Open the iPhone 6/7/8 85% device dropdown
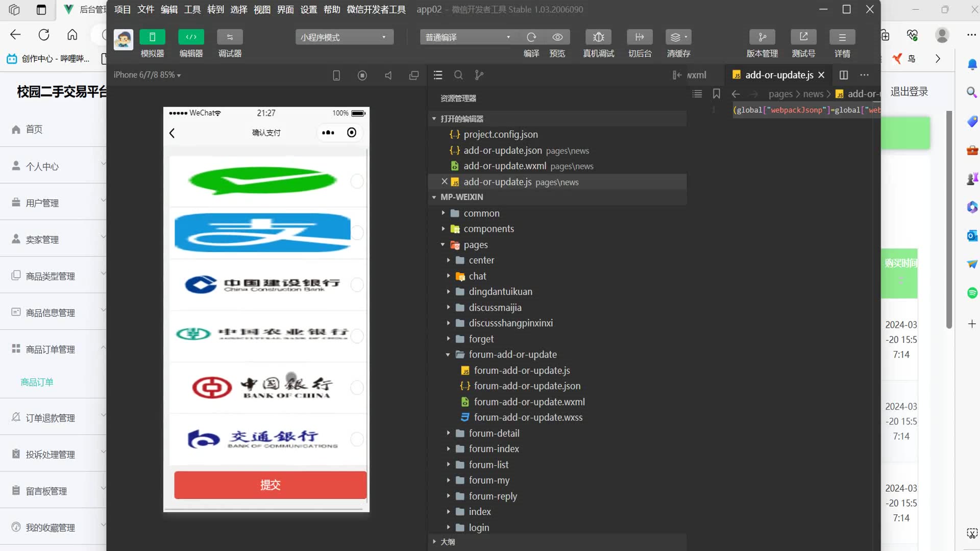This screenshot has height=551, width=980. pos(147,75)
